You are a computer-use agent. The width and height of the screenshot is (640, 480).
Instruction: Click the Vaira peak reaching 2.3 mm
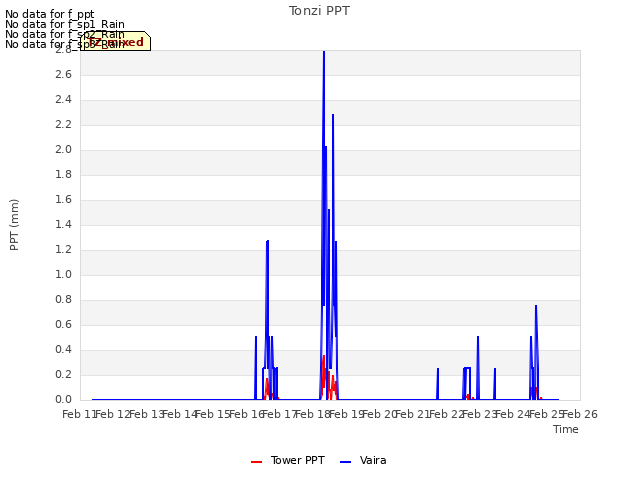pos(333,115)
